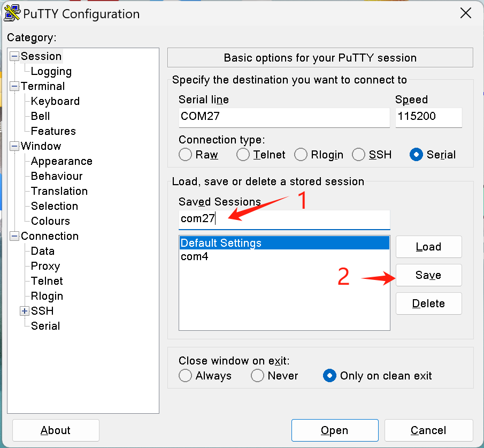484x448 pixels.
Task: Open the Logging settings category
Action: coord(51,71)
